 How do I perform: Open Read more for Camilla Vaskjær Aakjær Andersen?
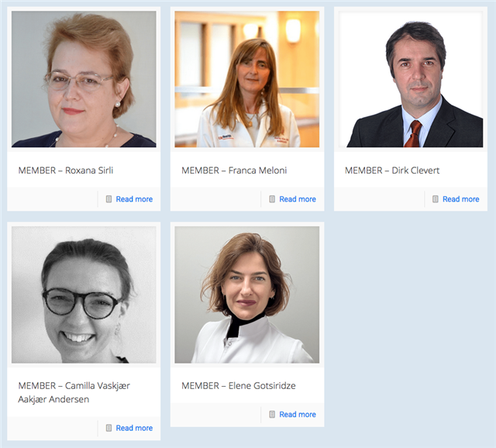tap(134, 428)
